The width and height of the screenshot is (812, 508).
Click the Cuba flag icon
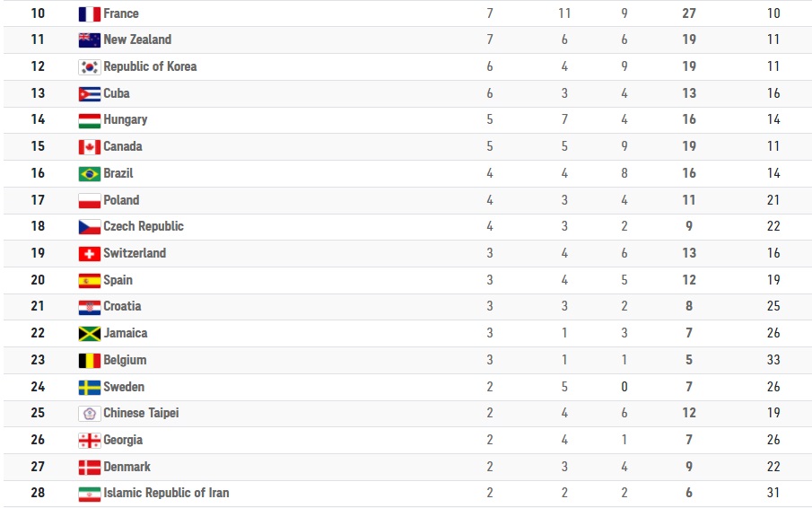tap(89, 94)
